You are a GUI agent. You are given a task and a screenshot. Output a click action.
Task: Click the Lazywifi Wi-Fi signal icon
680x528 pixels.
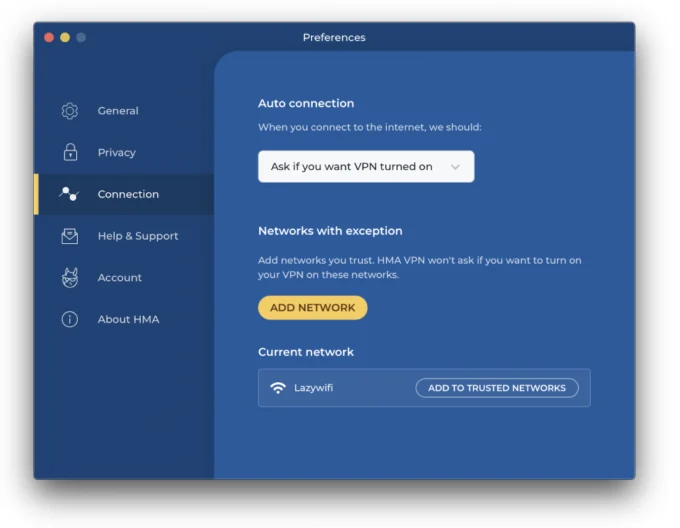[278, 388]
